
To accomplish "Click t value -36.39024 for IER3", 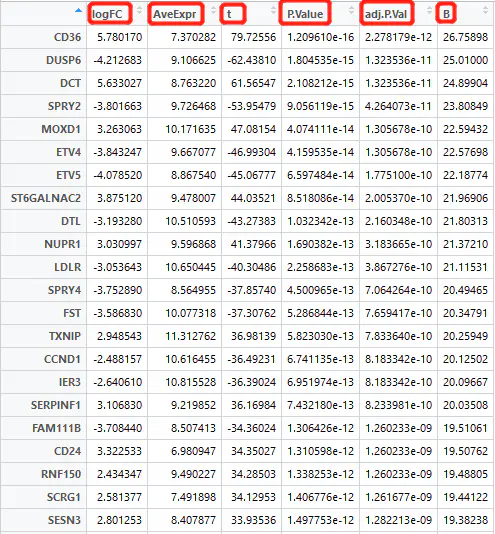I will coord(252,382).
